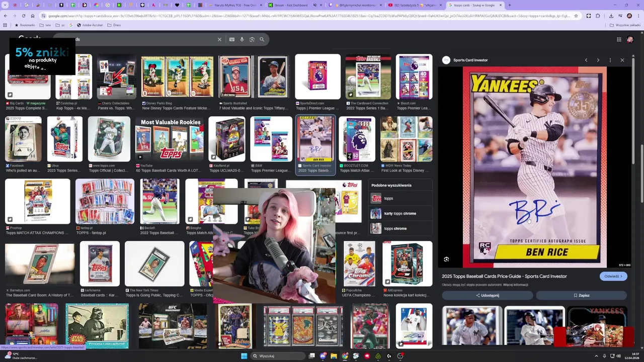Open the UFC Topps cards thumbnail
The width and height of the screenshot is (644, 362).
[x=173, y=326]
